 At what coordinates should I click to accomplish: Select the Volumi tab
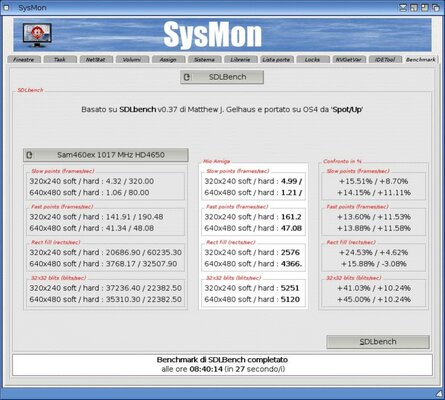pyautogui.click(x=132, y=59)
